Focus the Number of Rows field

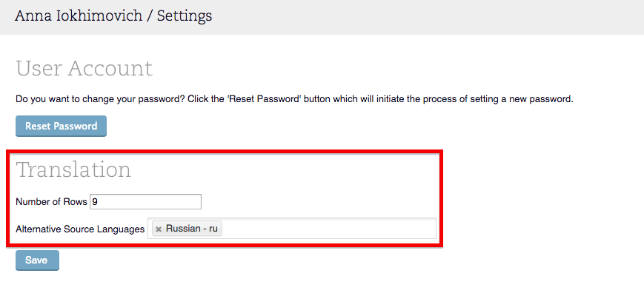145,202
